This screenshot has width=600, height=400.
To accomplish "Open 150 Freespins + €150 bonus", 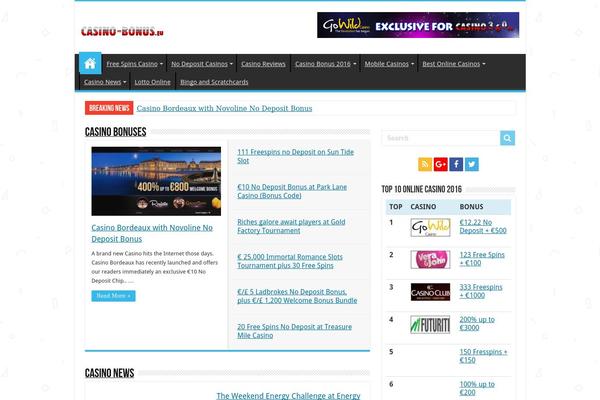I will [x=483, y=356].
